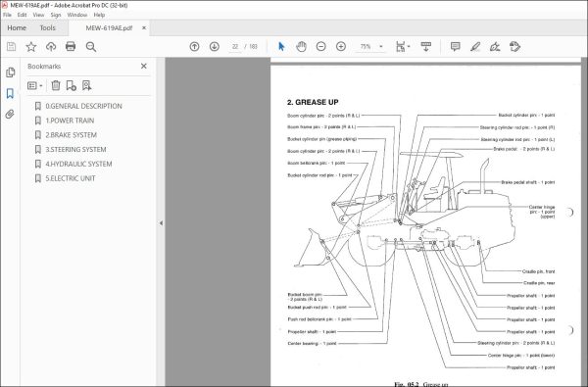This screenshot has width=588, height=387.
Task: Click the Highlight text pen tool
Action: [x=475, y=46]
